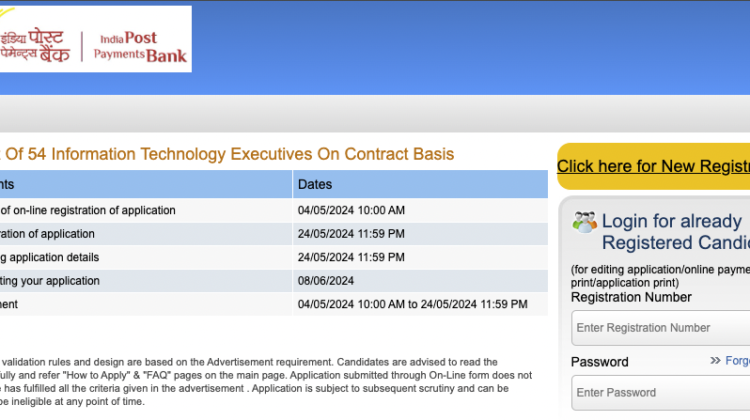Select the 08/06/2024 date cell
This screenshot has width=750, height=420.
(326, 280)
